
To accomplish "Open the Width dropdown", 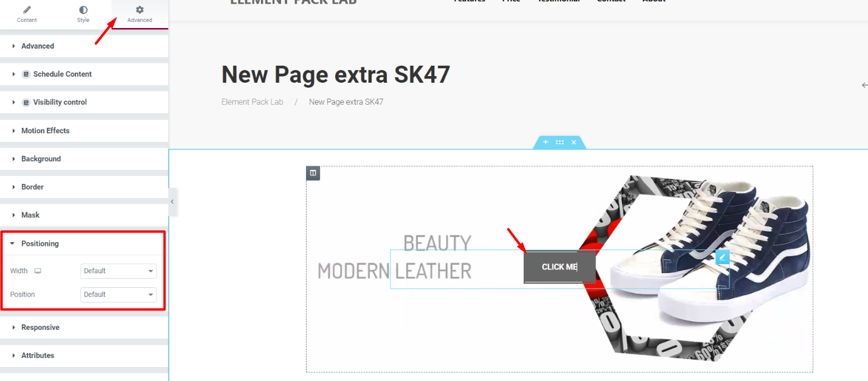I will (x=119, y=271).
